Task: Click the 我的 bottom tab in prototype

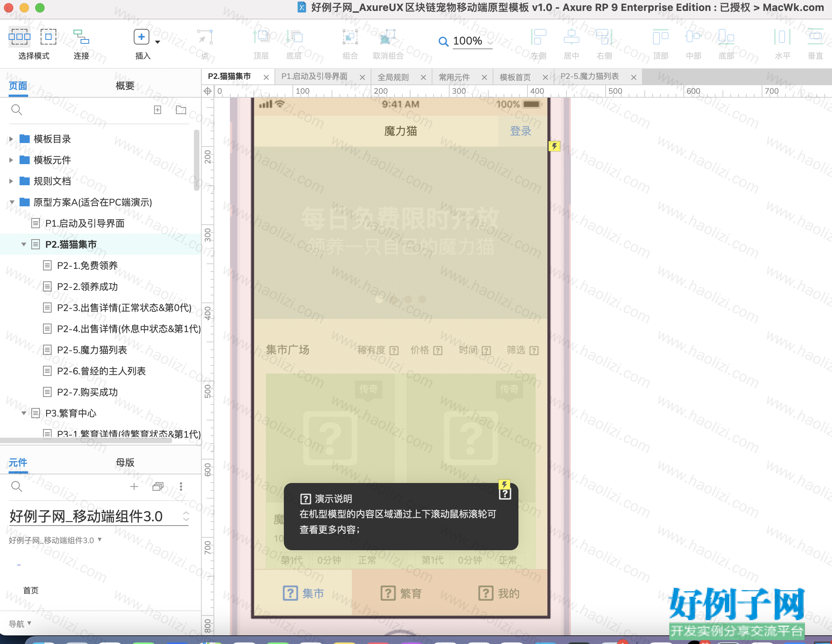Action: pos(499,593)
